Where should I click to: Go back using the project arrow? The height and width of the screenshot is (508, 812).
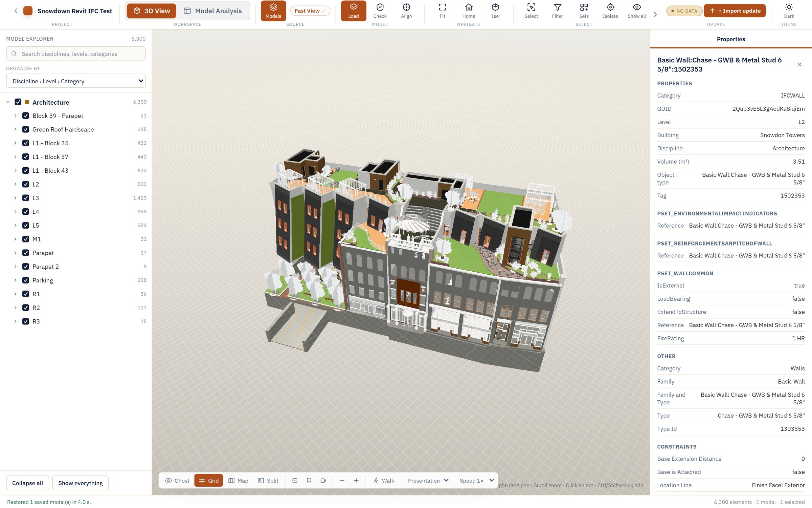[x=16, y=11]
